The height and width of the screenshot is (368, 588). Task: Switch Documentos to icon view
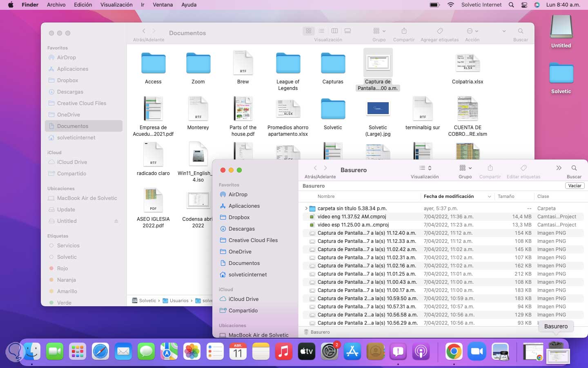(x=309, y=31)
